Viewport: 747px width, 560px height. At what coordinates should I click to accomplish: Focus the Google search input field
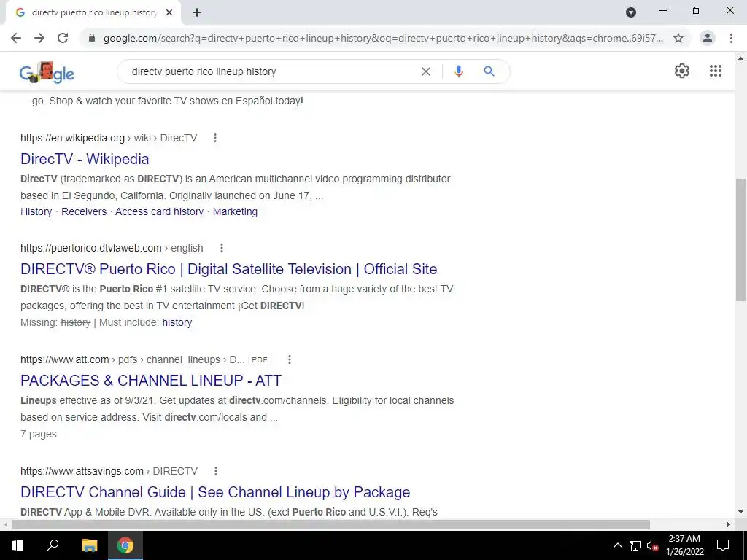(271, 71)
